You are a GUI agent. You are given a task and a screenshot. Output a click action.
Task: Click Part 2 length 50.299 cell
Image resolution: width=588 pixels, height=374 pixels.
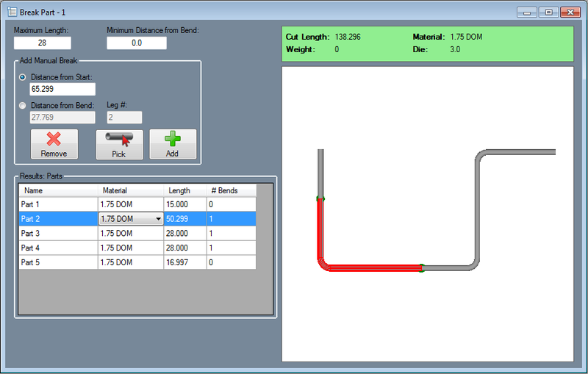(x=185, y=219)
